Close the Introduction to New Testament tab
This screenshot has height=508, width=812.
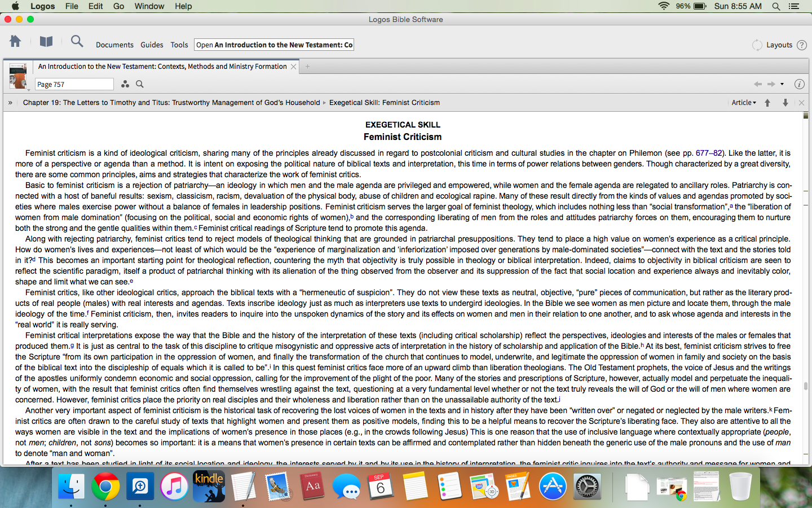coord(293,67)
